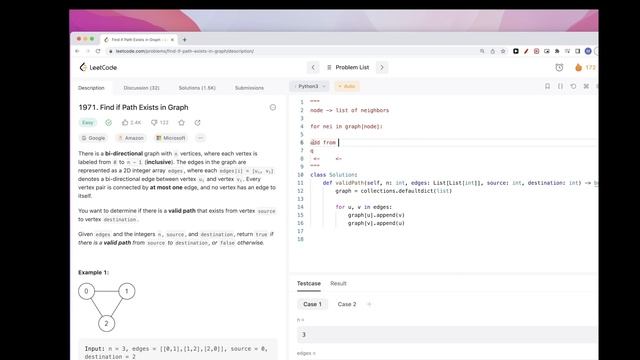
Task: Click the browser share page icon
Action: [493, 51]
